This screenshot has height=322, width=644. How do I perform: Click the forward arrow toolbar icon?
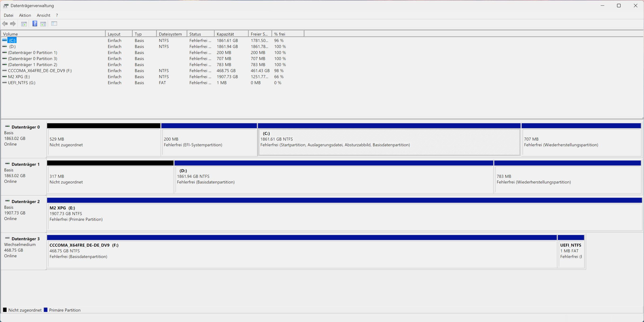coord(13,24)
